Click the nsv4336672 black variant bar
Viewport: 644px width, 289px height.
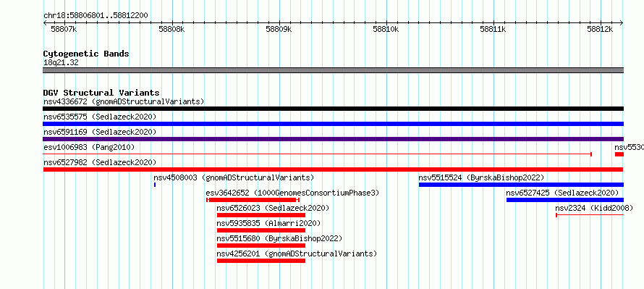(x=333, y=109)
